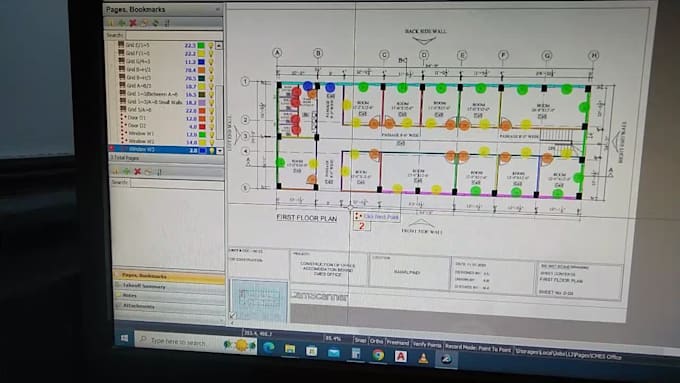
Task: Switch to the Attachments tab
Action: pos(169,306)
